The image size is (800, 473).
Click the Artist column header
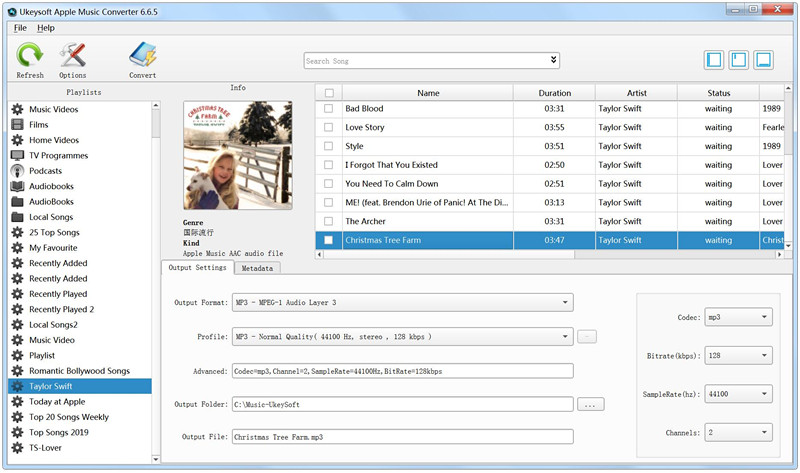[637, 93]
